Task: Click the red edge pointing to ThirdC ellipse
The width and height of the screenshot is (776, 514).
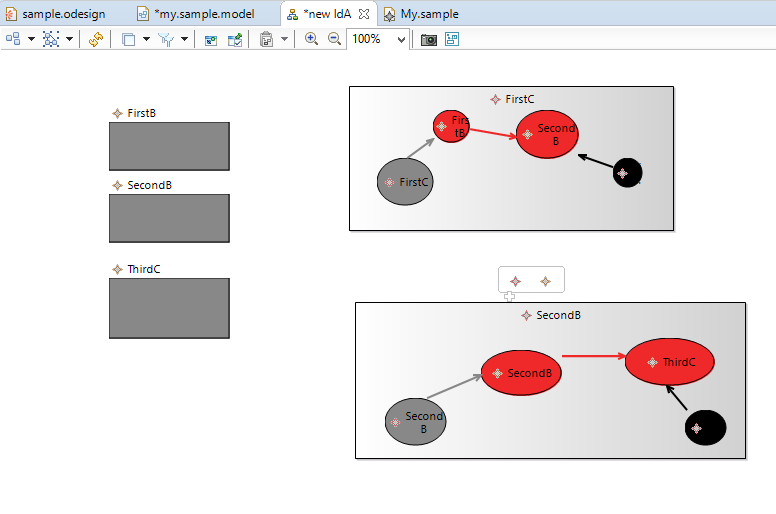Action: click(594, 356)
